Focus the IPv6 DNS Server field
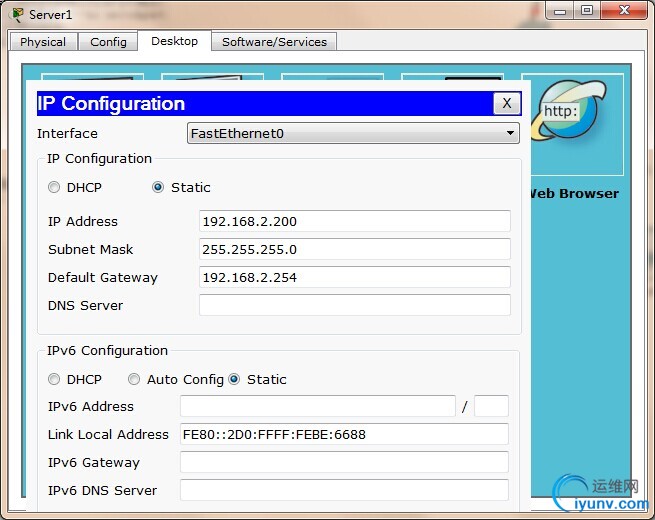Viewport: 655px width, 520px height. tap(344, 490)
